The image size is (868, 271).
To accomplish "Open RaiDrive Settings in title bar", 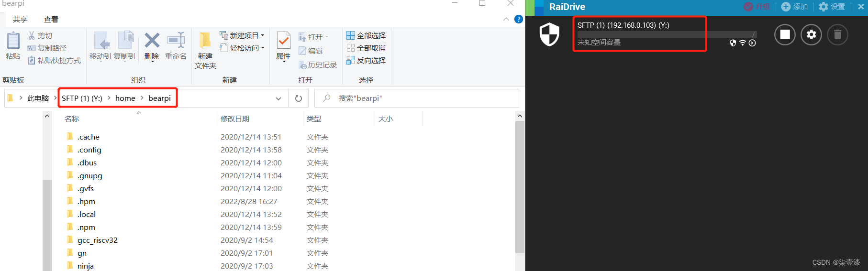I will tap(832, 7).
